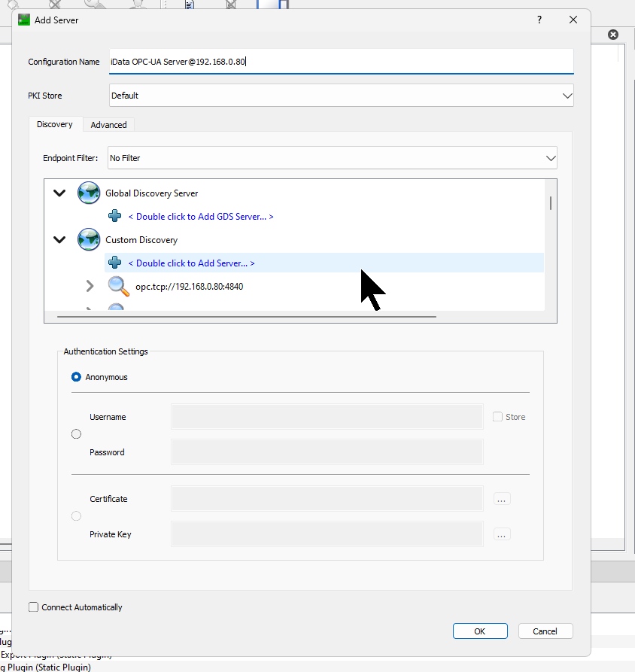This screenshot has width=635, height=672.
Task: Open the Endpoint Filter dropdown
Action: (332, 158)
